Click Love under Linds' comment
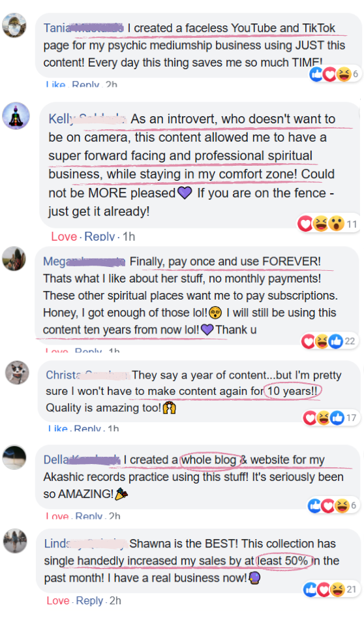 coord(57,600)
